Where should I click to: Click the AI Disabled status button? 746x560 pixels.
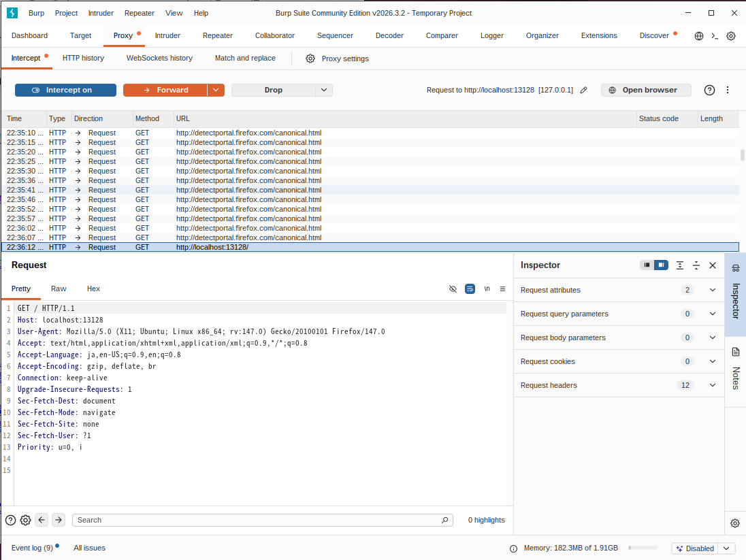(x=695, y=548)
